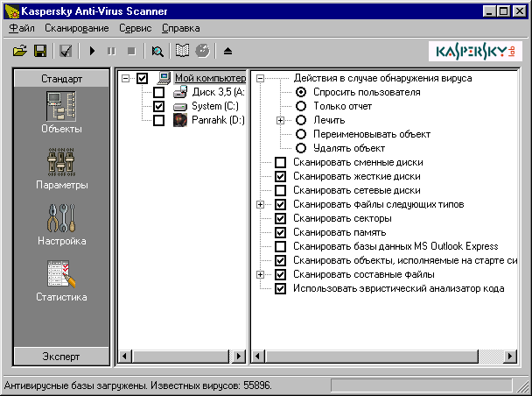Click the Kaspersky title bar application icon
Image resolution: width=532 pixels, height=396 pixels.
pos(12,11)
